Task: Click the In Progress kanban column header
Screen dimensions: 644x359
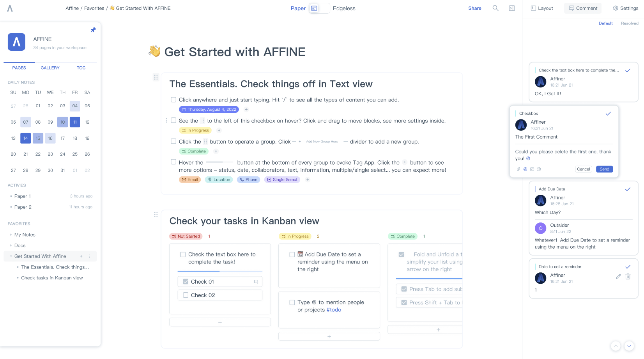Action: click(x=295, y=236)
